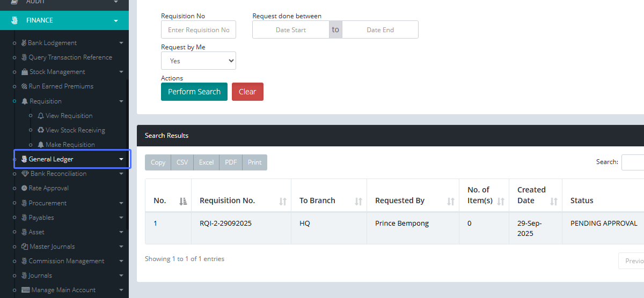
Task: Open the Request by Me dropdown
Action: (x=199, y=61)
